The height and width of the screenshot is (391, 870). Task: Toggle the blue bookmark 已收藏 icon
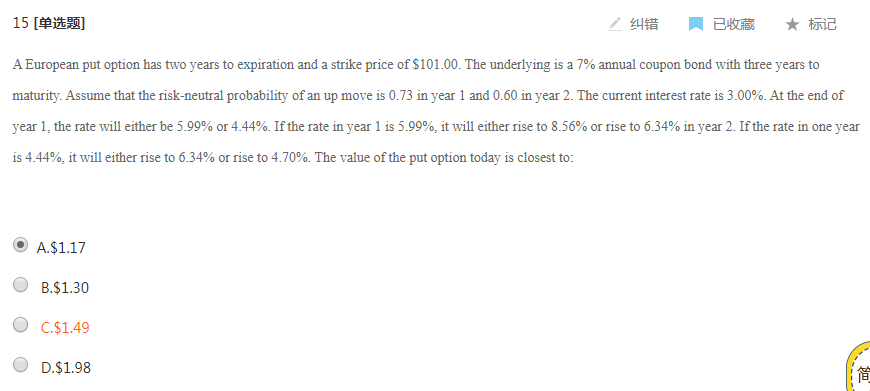tap(696, 24)
